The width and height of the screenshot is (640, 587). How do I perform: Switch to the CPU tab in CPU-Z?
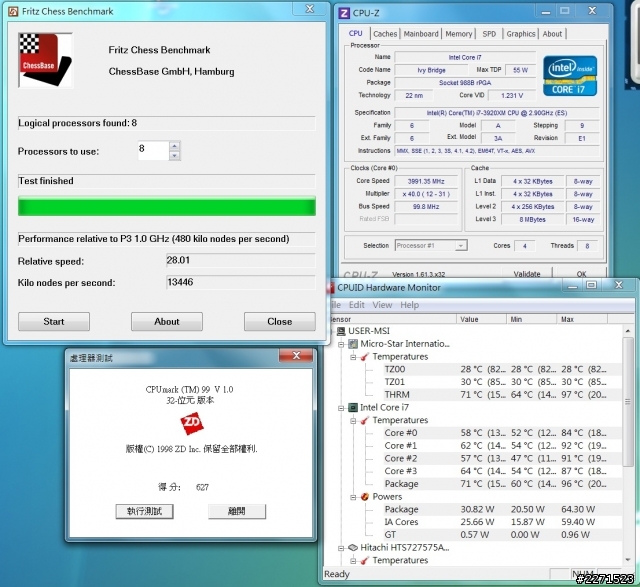click(x=355, y=33)
